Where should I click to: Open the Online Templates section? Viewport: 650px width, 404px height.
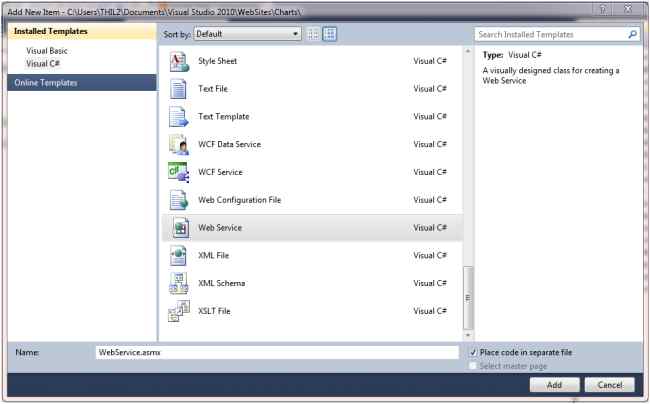point(82,83)
